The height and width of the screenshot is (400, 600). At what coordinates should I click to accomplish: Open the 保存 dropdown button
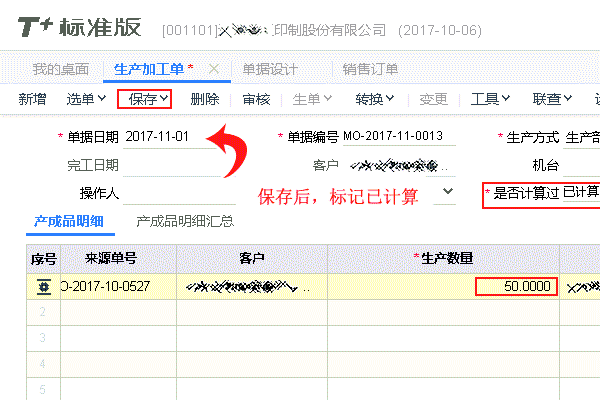pyautogui.click(x=144, y=99)
